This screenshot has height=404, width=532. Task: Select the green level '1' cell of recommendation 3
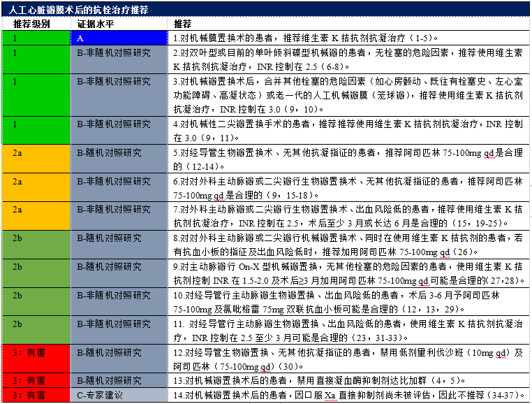tap(36, 95)
